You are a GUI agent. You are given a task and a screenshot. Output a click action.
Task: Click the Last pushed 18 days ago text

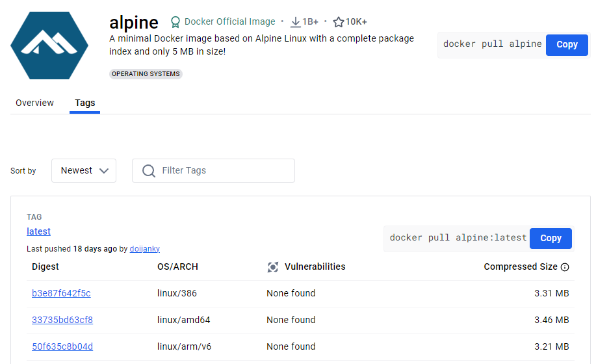tap(72, 249)
